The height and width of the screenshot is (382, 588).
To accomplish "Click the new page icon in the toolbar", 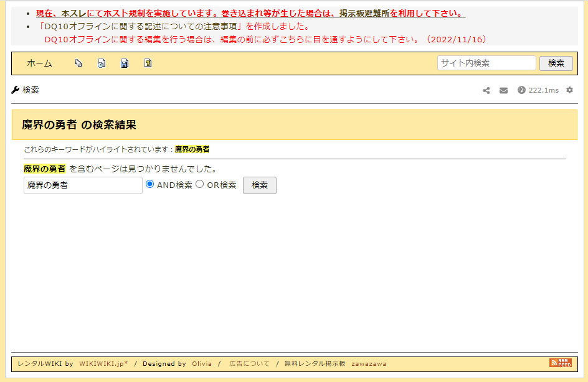I will (x=78, y=63).
